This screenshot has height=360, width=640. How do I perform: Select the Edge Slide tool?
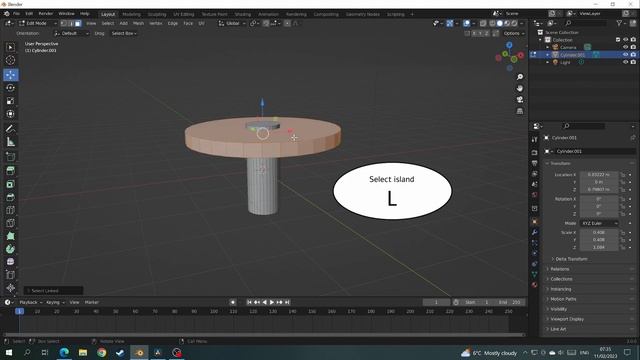11,275
